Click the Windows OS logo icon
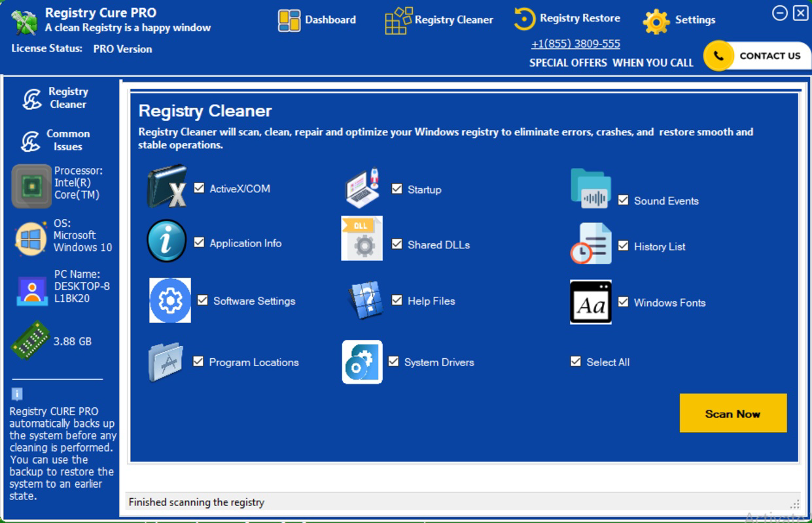Screen dimensions: 812x523 pyautogui.click(x=31, y=239)
